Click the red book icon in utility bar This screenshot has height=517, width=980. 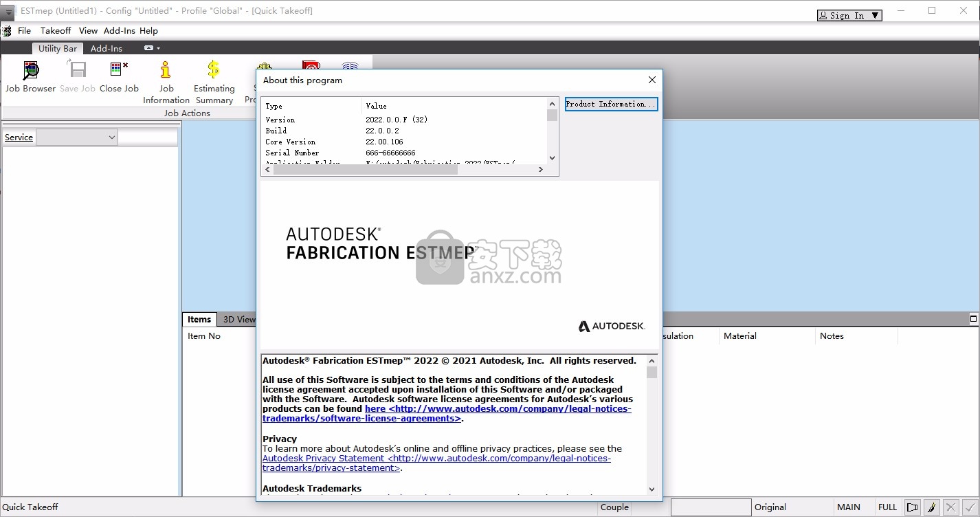[311, 67]
